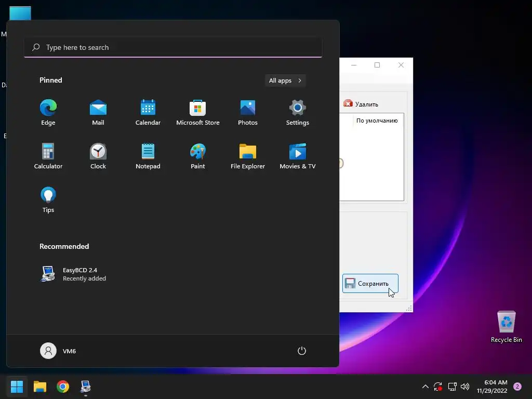Launch the Paint app
532x399 pixels.
tap(198, 156)
